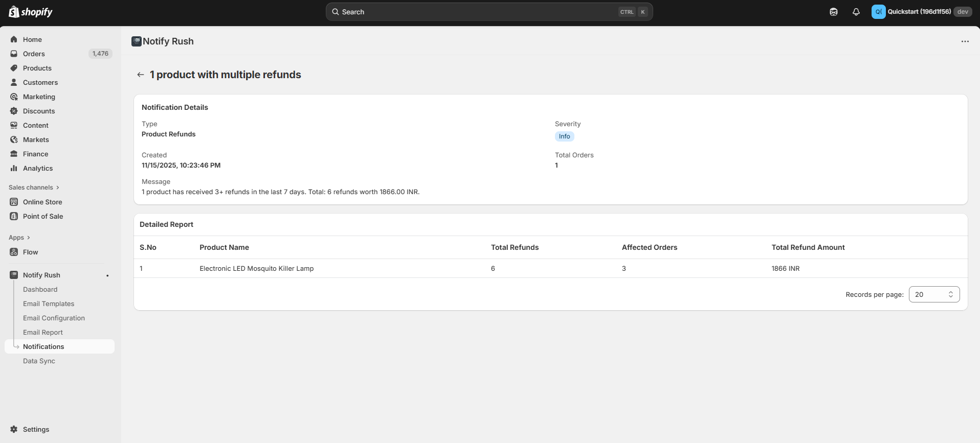
Task: Open the notifications bell icon
Action: [856, 12]
